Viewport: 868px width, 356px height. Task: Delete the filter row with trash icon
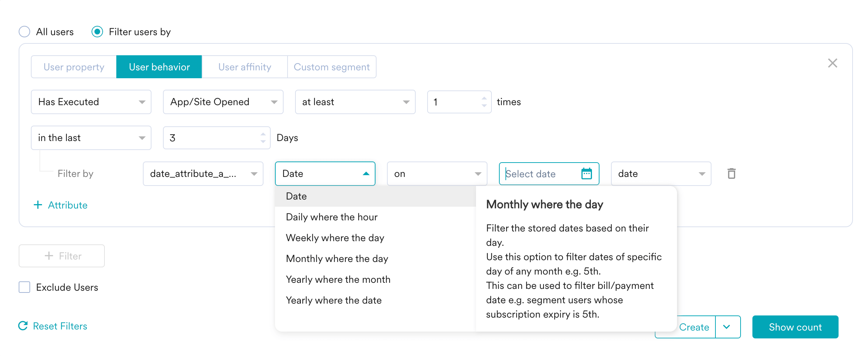(731, 174)
